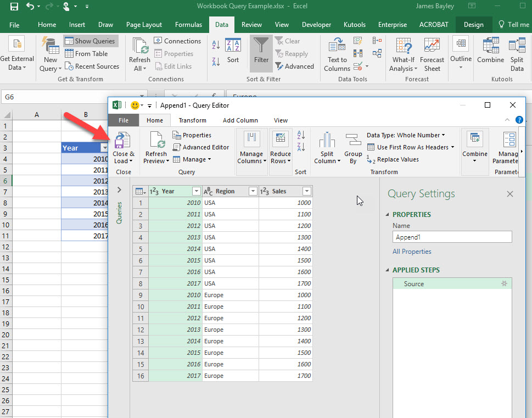Click the Close & Load icon
This screenshot has height=418, width=532.
[x=123, y=142]
